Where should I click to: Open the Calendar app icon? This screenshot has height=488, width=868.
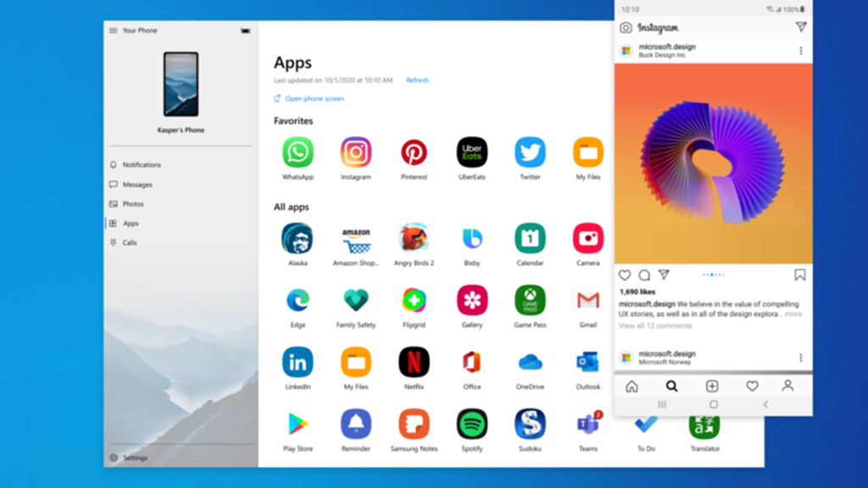click(x=531, y=238)
